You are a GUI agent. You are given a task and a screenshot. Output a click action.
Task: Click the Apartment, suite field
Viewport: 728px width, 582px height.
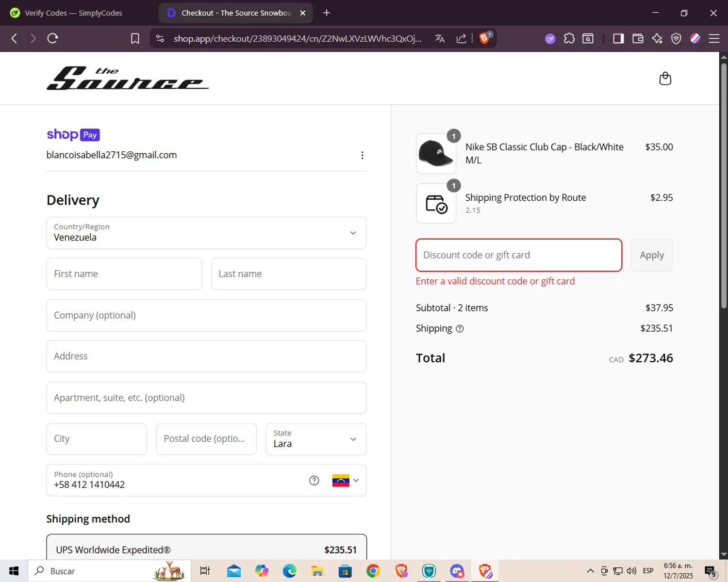pyautogui.click(x=206, y=398)
